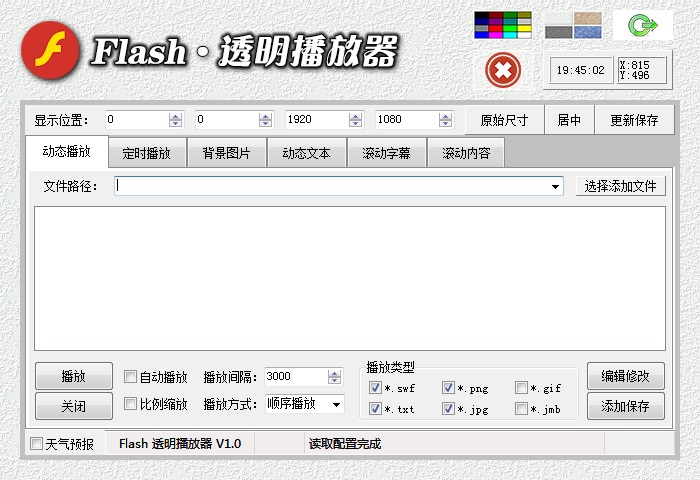700x480 pixels.
Task: Increase the 1080 height spinner
Action: coord(445,116)
